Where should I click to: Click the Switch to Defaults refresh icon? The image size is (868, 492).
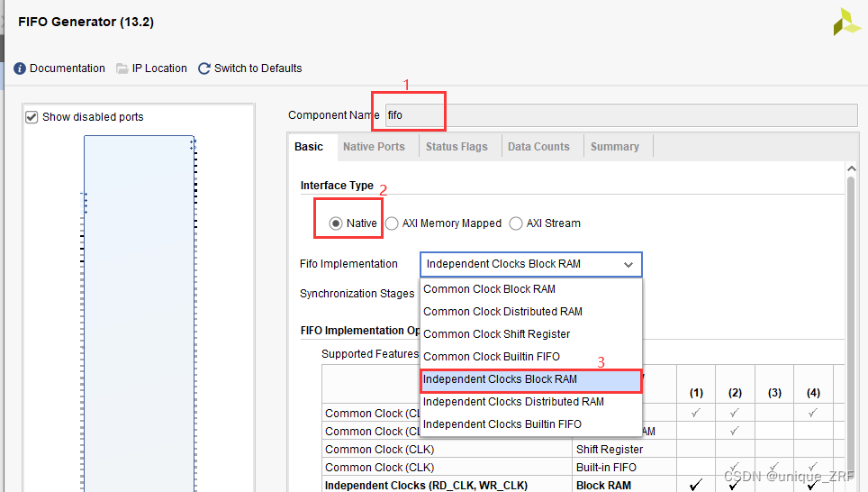click(x=204, y=68)
